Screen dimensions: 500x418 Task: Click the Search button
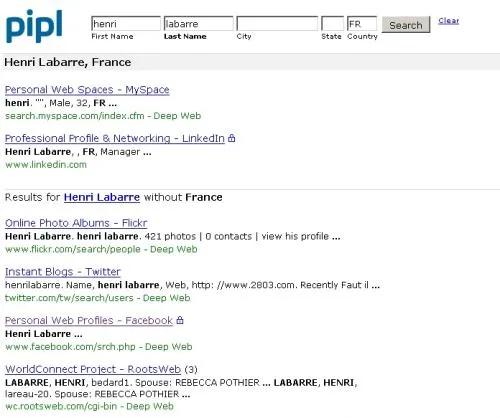click(x=406, y=25)
